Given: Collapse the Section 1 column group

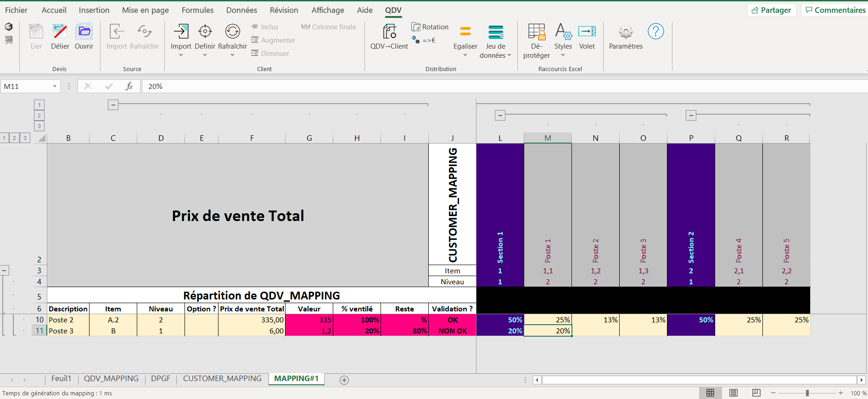Looking at the screenshot, I should [500, 115].
